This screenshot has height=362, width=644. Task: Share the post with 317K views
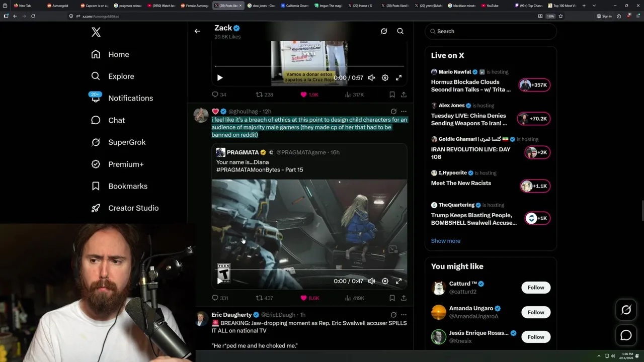pyautogui.click(x=404, y=95)
